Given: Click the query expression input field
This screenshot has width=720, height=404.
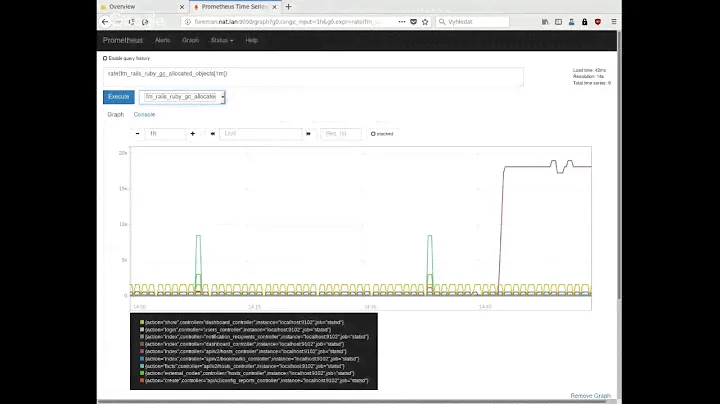Looking at the screenshot, I should pos(313,77).
